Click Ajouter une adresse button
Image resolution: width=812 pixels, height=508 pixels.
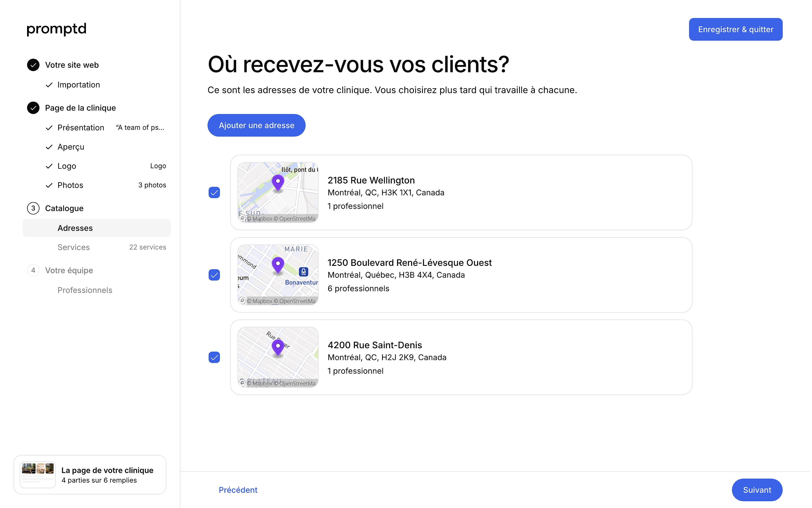pos(256,125)
